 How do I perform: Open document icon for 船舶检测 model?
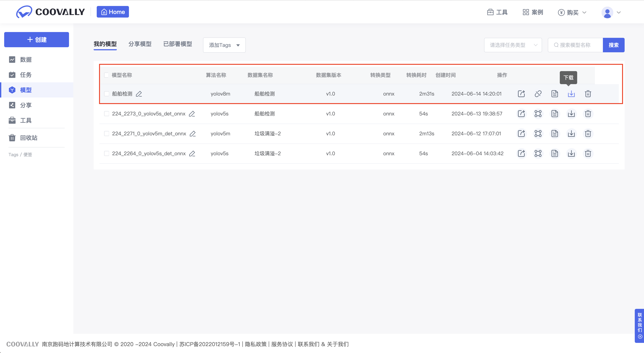pos(555,94)
